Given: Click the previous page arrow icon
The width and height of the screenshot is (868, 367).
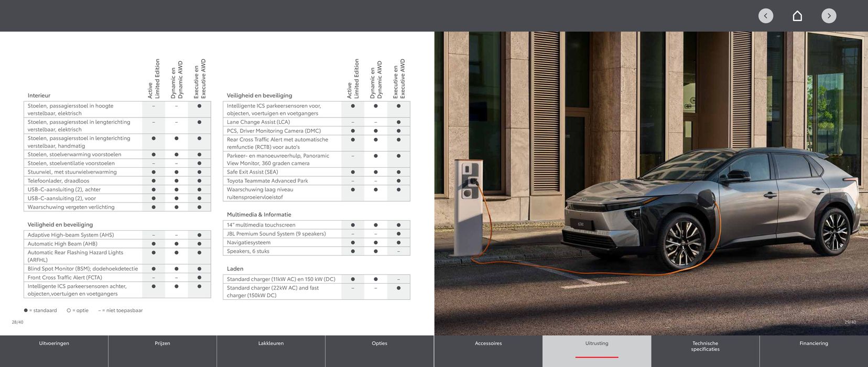Looking at the screenshot, I should coord(765,16).
